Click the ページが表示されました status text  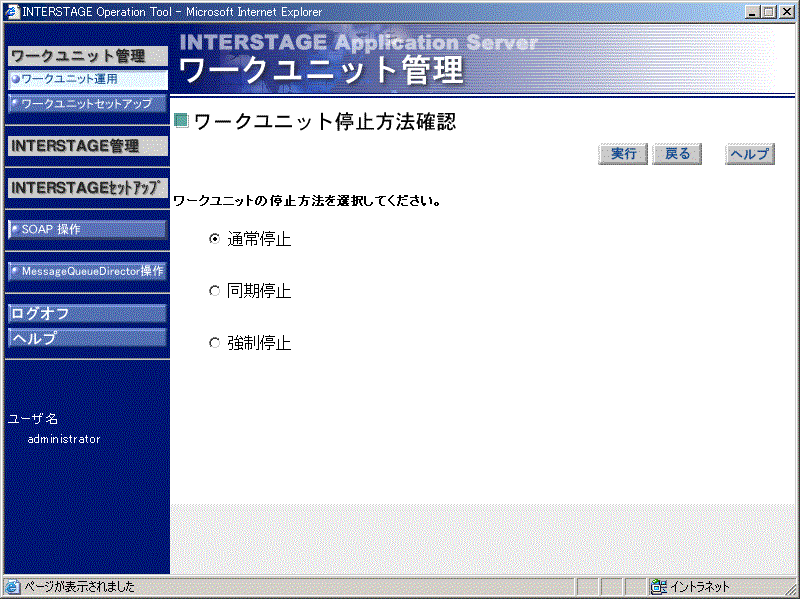[x=80, y=587]
